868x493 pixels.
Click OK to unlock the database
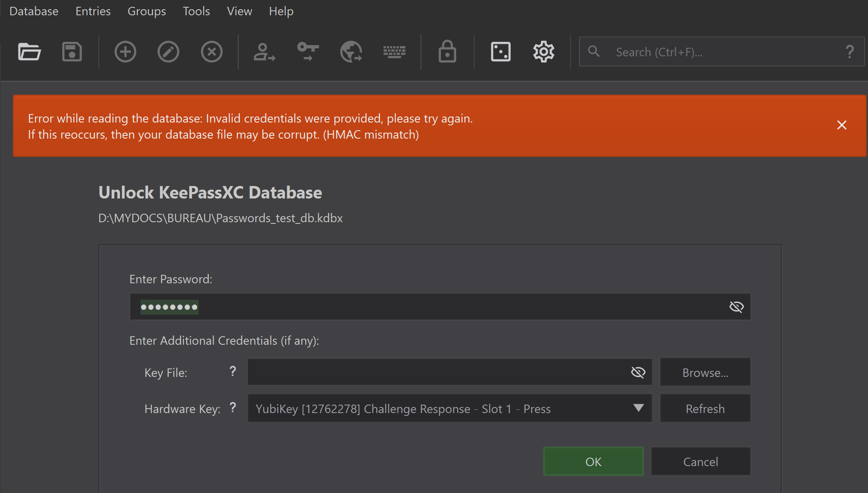click(x=593, y=462)
